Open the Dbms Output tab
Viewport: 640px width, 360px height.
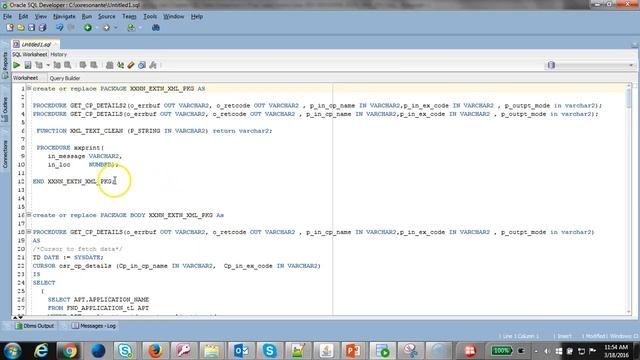point(35,326)
